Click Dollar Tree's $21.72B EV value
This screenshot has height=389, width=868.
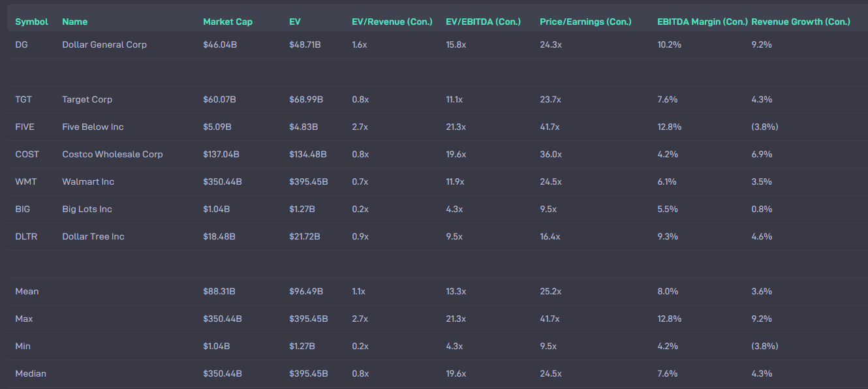pos(305,236)
